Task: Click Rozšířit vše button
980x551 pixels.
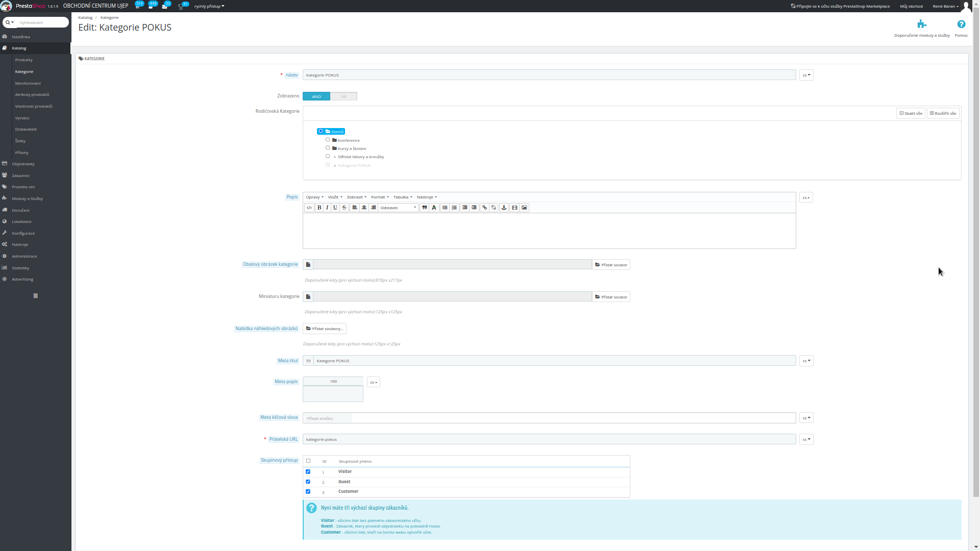Action: pyautogui.click(x=943, y=113)
